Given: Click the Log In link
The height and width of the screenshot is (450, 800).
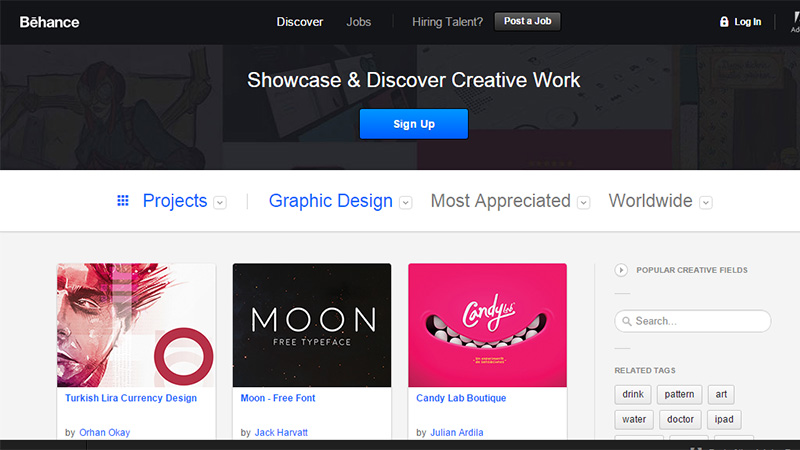Looking at the screenshot, I should (747, 22).
